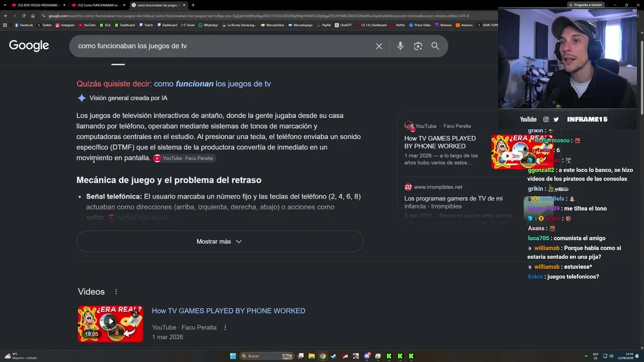The height and width of the screenshot is (362, 644).
Task: Open File Explorer from the taskbar
Action: pos(311,356)
